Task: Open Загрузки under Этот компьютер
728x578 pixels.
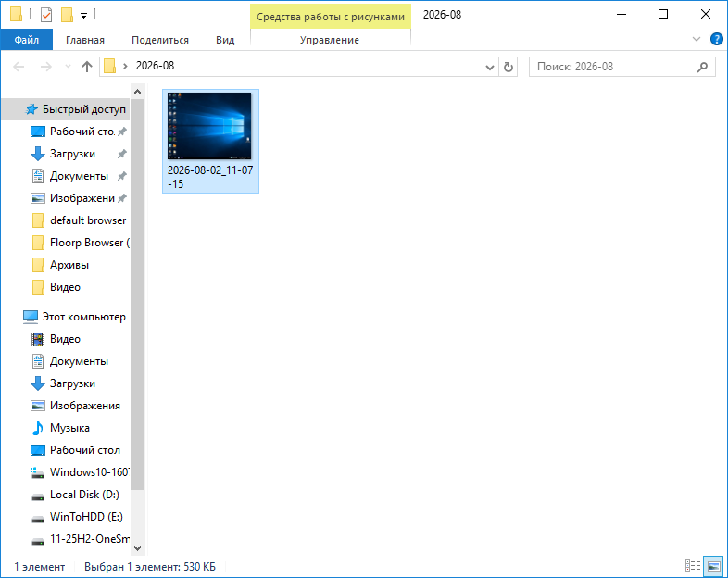Action: click(x=72, y=383)
